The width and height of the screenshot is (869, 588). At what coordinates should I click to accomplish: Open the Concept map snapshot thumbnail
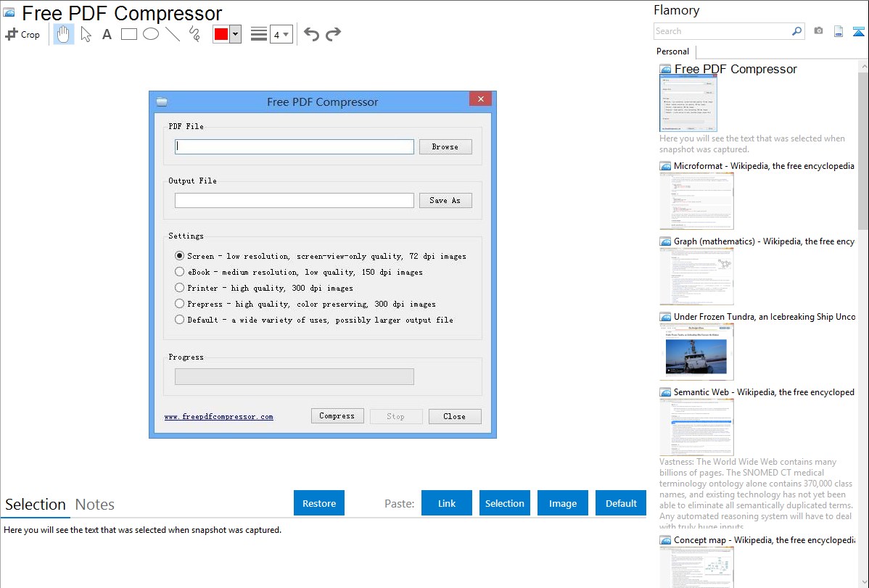click(x=696, y=567)
